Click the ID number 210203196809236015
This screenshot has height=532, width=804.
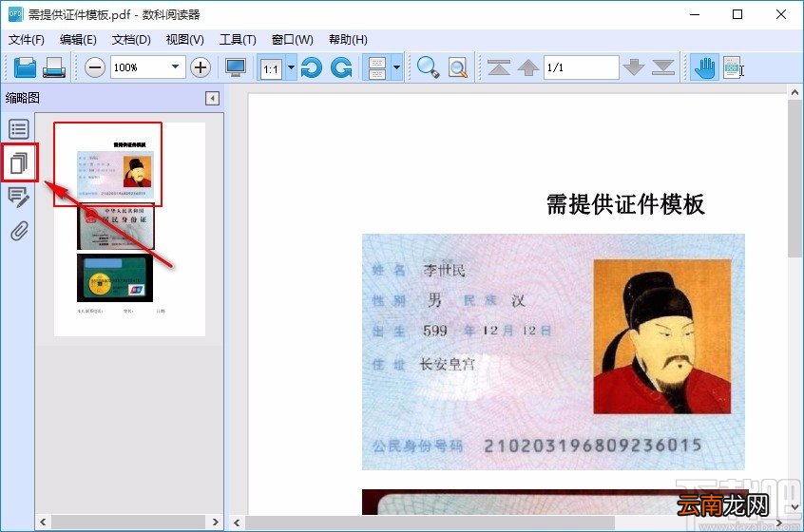[593, 446]
